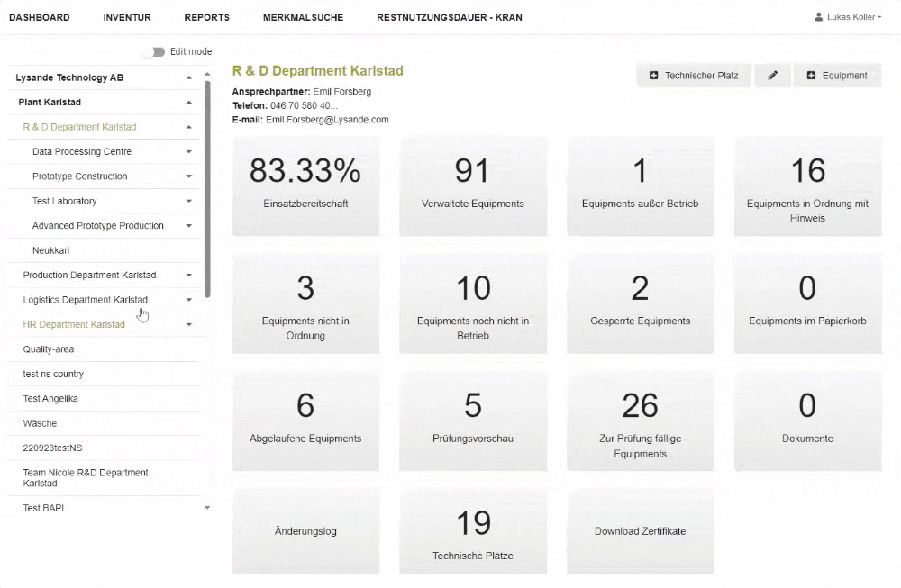The image size is (901, 588).
Task: Select Quality-area in the sidebar tree
Action: [x=49, y=349]
